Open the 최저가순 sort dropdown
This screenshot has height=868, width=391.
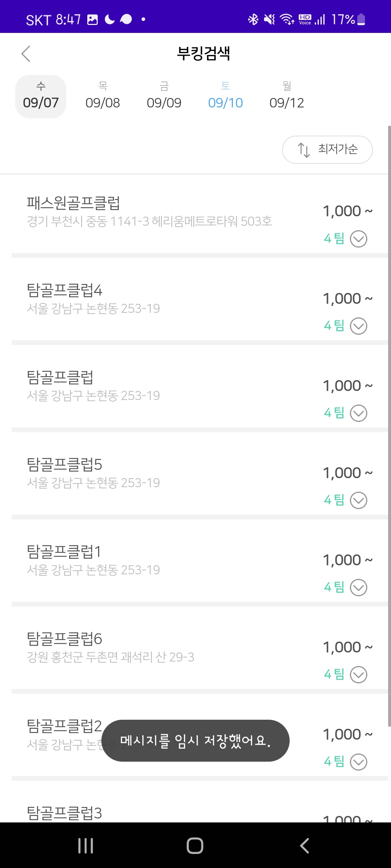coord(327,150)
